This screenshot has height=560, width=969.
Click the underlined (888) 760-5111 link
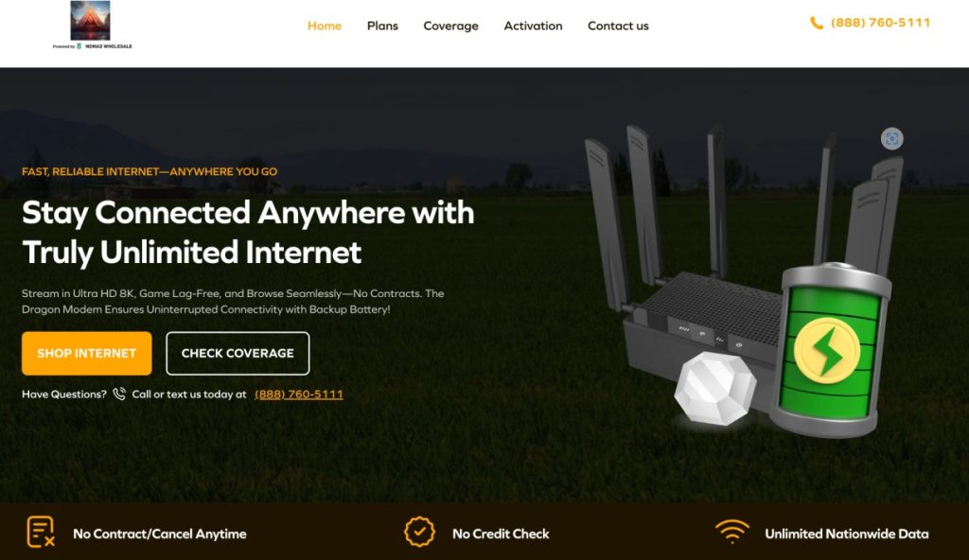(298, 394)
